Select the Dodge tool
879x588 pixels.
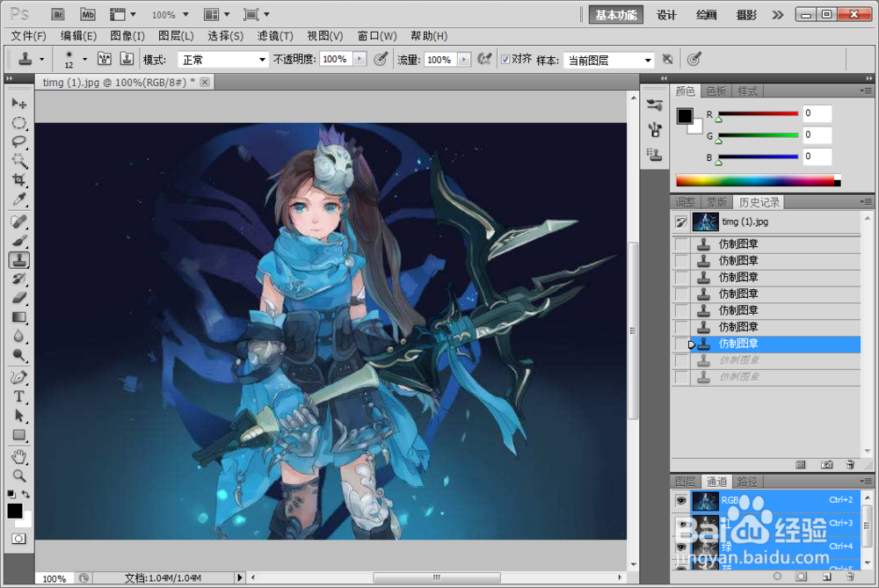pos(19,355)
